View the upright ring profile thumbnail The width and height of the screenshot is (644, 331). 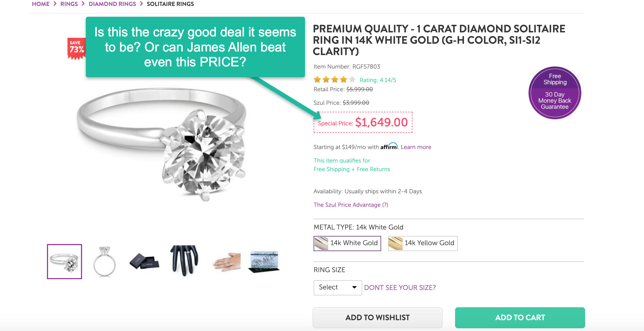104,261
